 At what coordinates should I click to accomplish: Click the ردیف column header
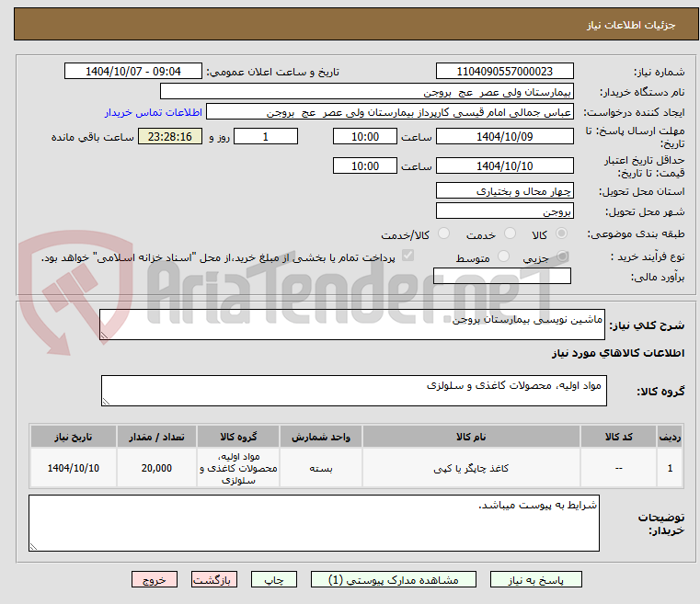tap(670, 437)
